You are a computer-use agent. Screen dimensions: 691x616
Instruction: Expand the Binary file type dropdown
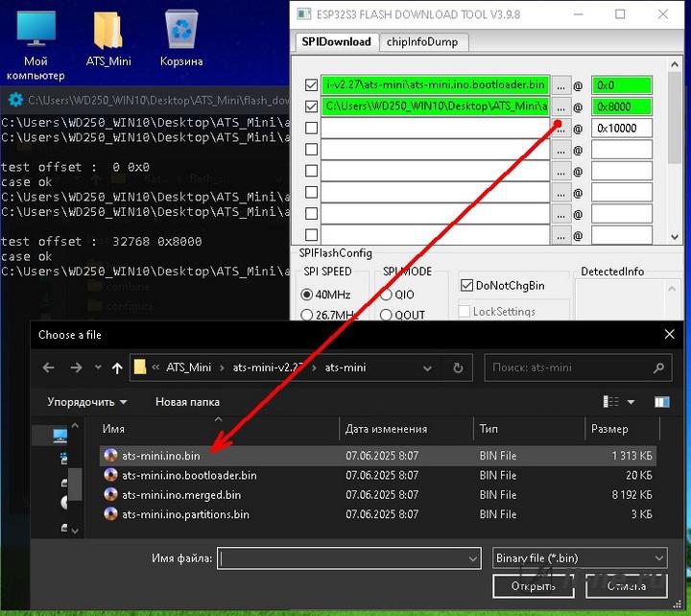(x=658, y=558)
